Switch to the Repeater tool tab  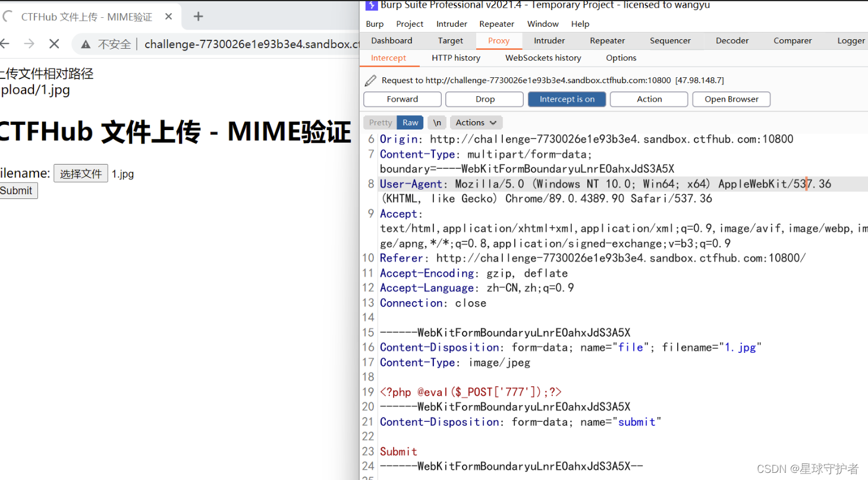[607, 40]
